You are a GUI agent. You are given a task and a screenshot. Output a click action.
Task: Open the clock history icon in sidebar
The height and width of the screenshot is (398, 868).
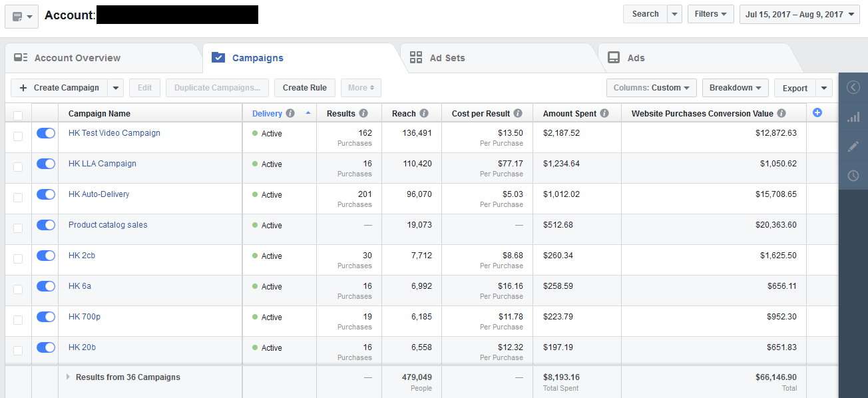(853, 176)
